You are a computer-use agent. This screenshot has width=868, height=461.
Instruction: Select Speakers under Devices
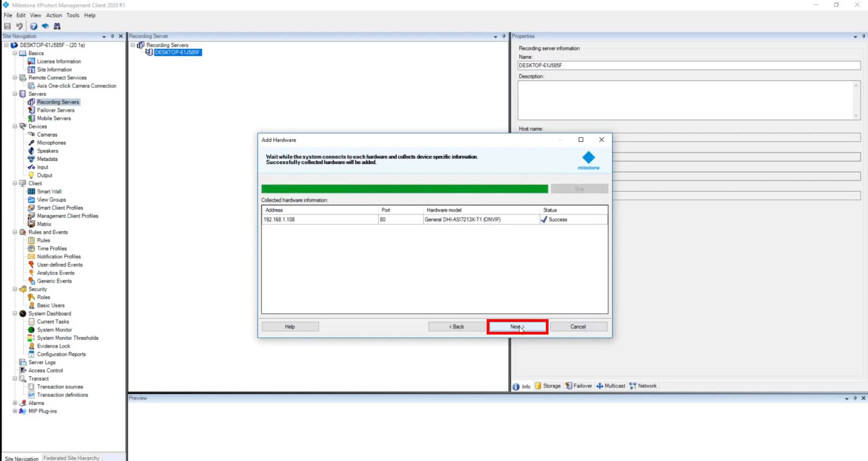[48, 151]
